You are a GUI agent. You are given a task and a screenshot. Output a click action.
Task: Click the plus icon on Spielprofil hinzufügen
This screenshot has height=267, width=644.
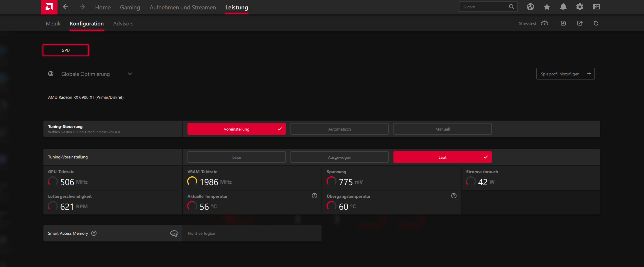pyautogui.click(x=589, y=74)
